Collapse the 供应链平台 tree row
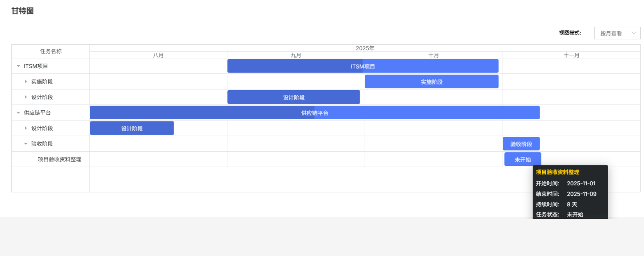This screenshot has width=644, height=256. click(x=18, y=113)
